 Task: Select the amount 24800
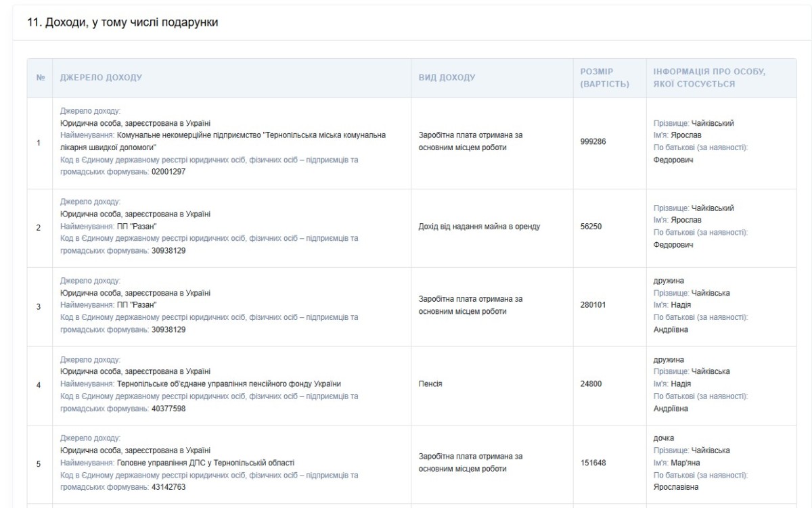pos(591,384)
